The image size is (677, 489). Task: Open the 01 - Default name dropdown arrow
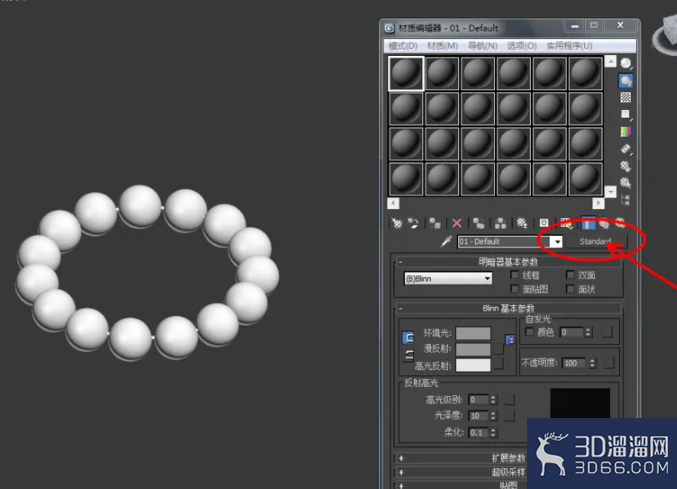(557, 241)
